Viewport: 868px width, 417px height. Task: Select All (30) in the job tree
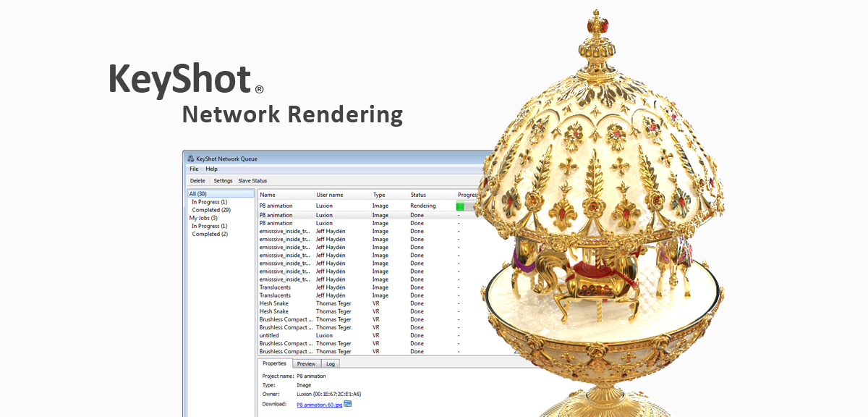[221, 194]
